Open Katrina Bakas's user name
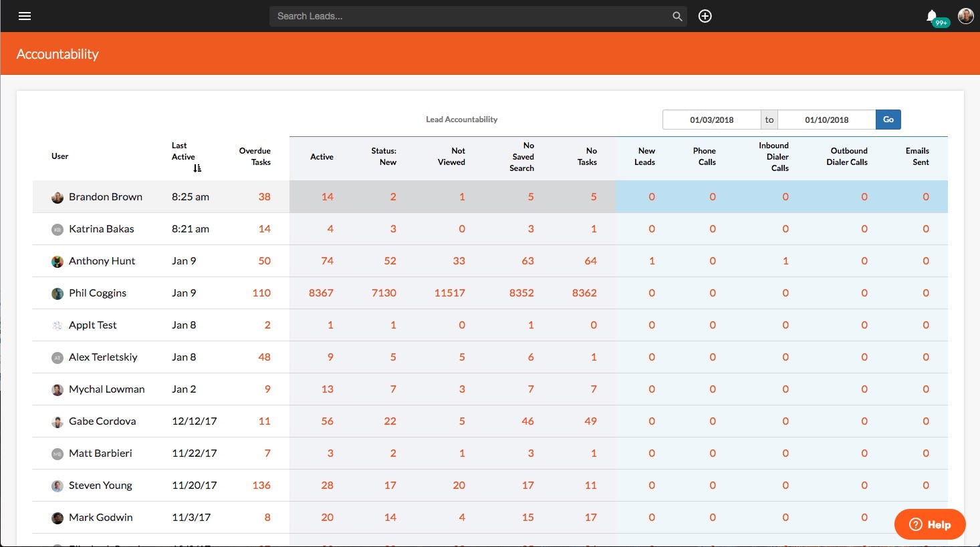This screenshot has width=980, height=547. 102,229
